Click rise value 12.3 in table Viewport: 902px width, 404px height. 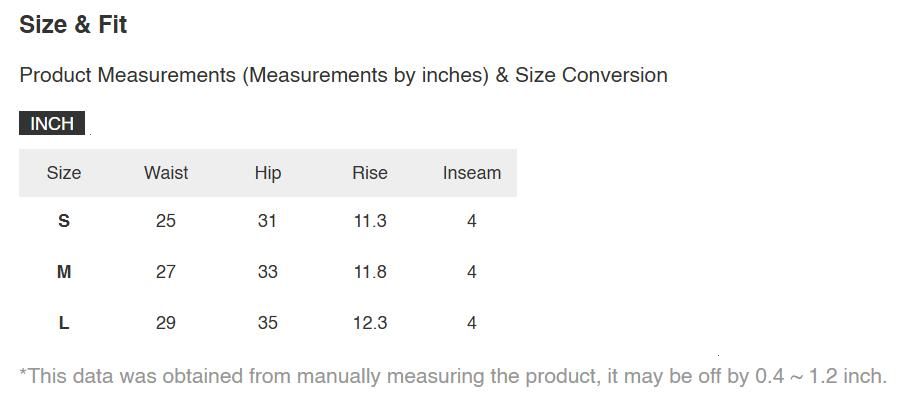coord(370,323)
